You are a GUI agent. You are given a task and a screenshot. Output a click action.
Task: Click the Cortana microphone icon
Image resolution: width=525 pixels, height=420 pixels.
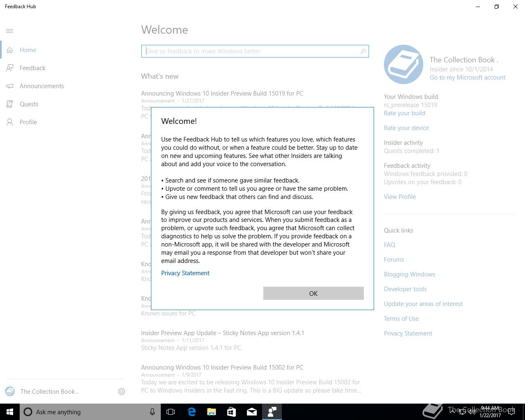(152, 412)
